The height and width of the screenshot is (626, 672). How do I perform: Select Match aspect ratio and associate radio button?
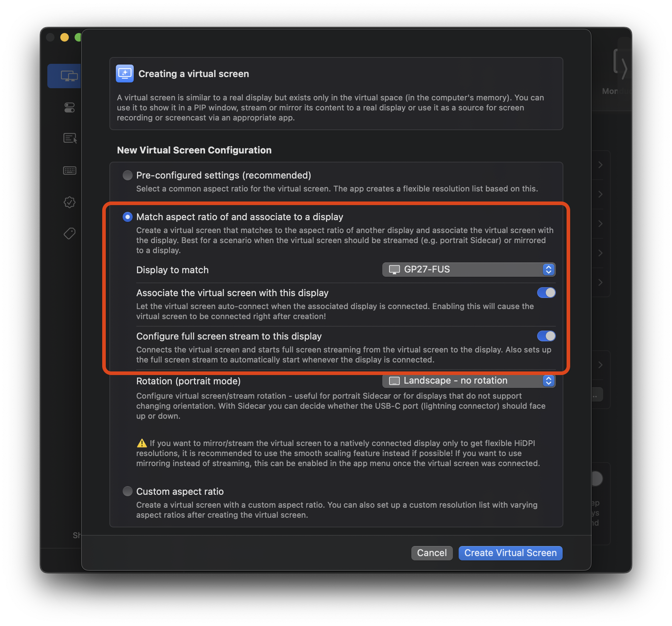(127, 217)
